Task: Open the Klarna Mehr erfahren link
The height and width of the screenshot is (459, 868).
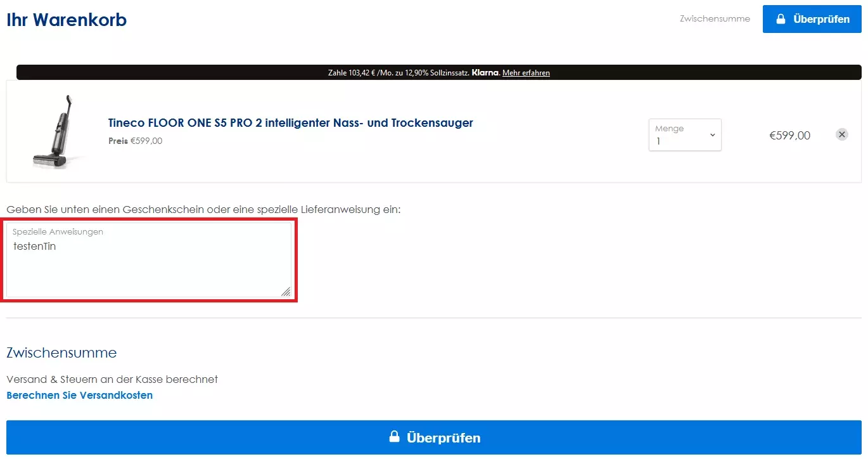Action: pos(526,73)
